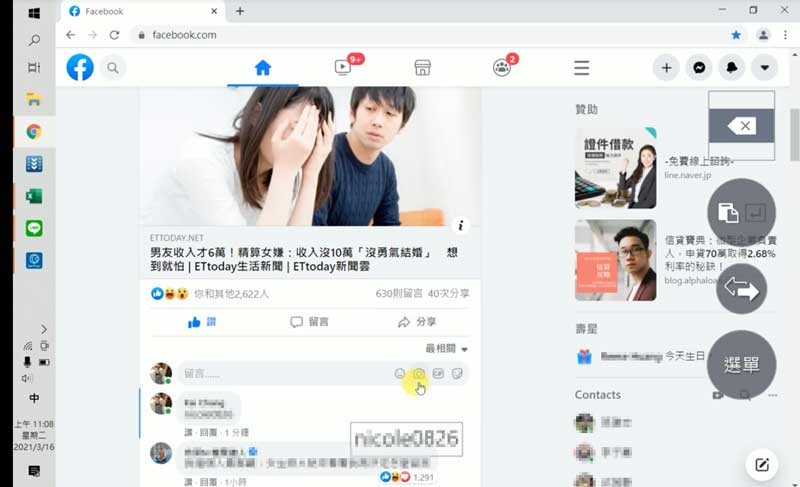Open Messenger from the top bar
800x487 pixels.
tap(700, 68)
